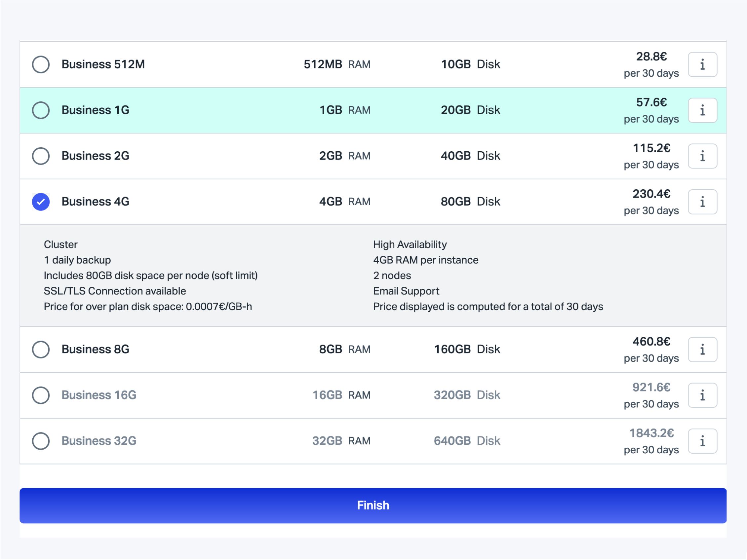Click the 460.8€ price of Business 8G
The height and width of the screenshot is (560, 747).
tap(651, 342)
